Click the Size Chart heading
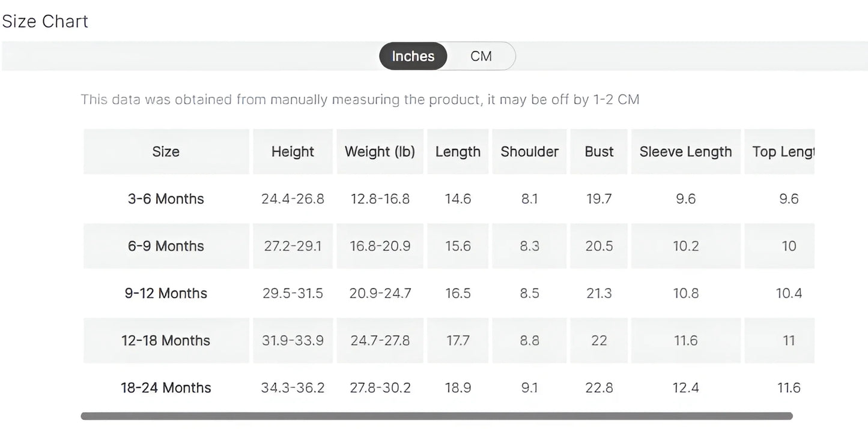This screenshot has height=429, width=868. (x=45, y=21)
